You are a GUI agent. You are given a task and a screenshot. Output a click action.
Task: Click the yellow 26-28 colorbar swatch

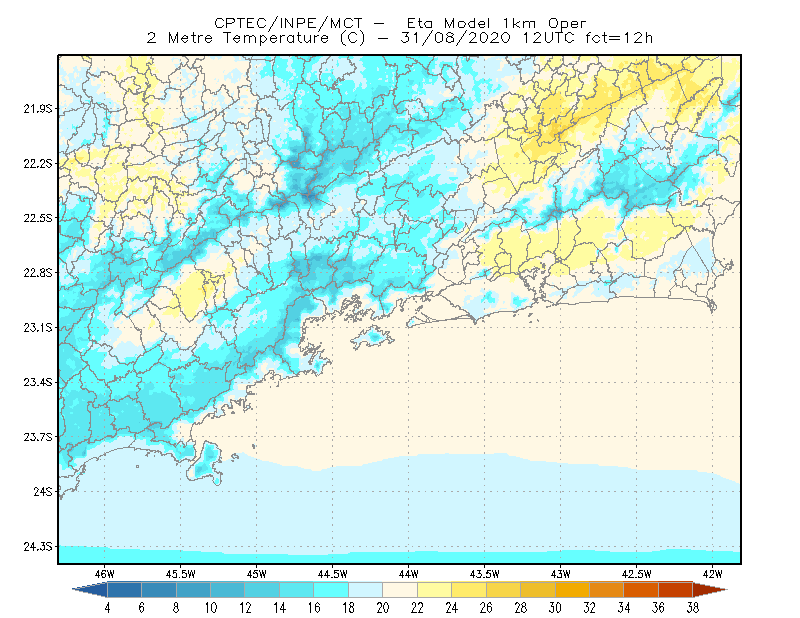click(504, 590)
